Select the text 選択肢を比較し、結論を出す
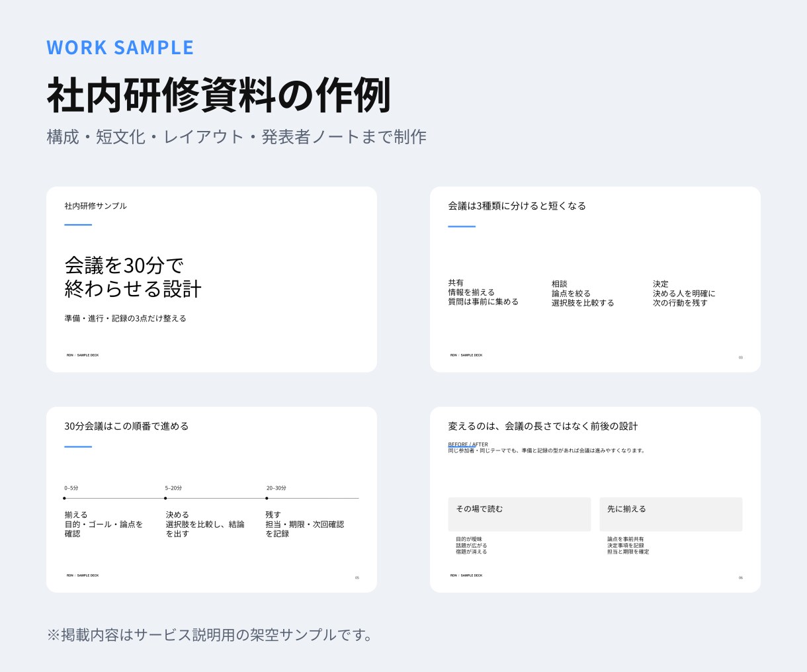 click(205, 529)
